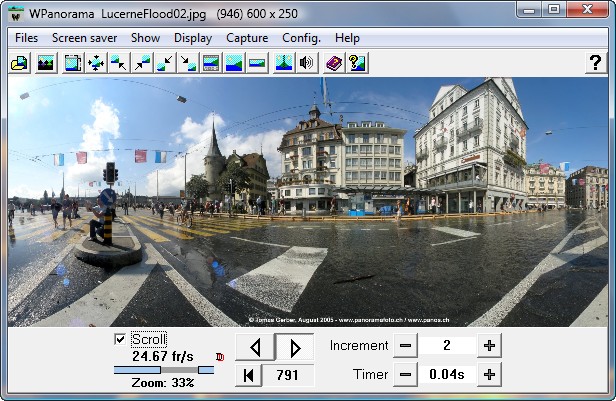Click the panorama position slider bar
This screenshot has height=401, width=616.
(164, 370)
